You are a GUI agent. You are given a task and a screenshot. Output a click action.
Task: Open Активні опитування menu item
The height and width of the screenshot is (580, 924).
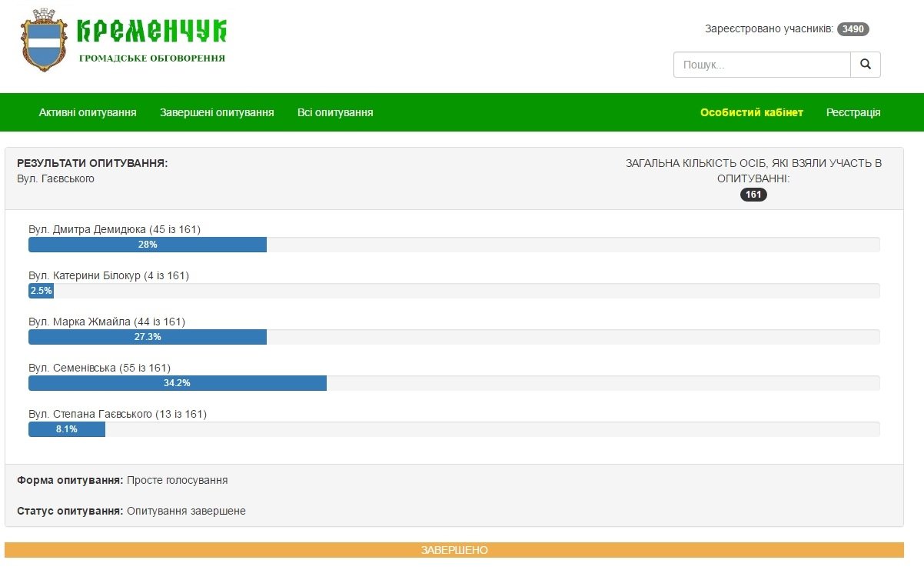coord(88,112)
